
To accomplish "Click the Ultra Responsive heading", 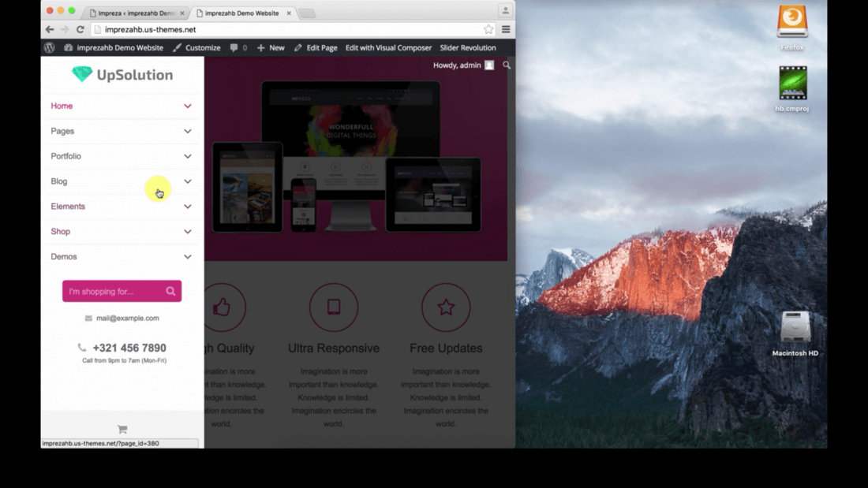I will coord(334,348).
